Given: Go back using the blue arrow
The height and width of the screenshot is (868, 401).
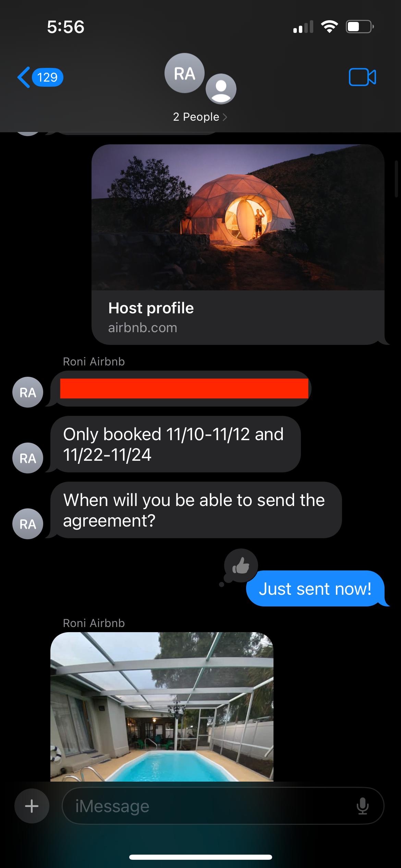Looking at the screenshot, I should pyautogui.click(x=24, y=77).
